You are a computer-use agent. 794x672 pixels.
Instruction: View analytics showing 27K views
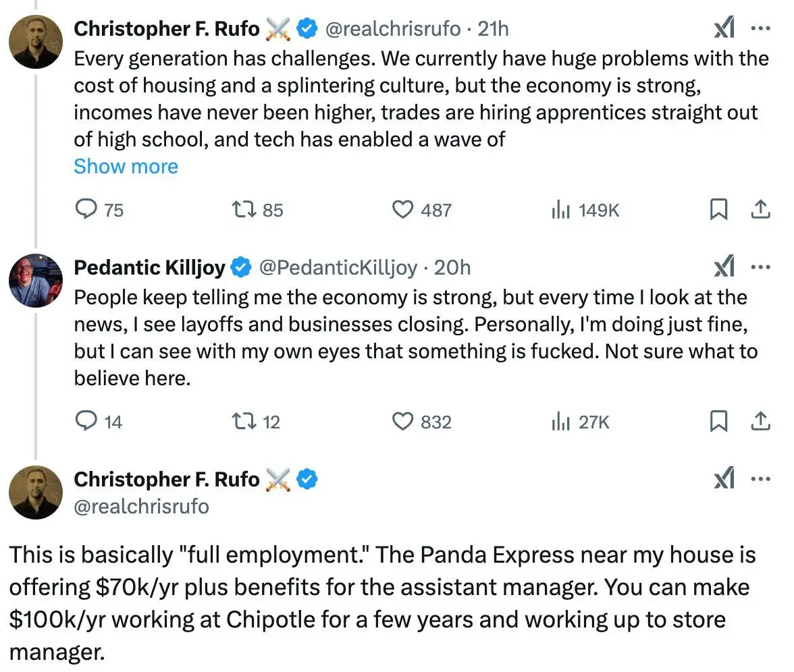[x=561, y=422]
